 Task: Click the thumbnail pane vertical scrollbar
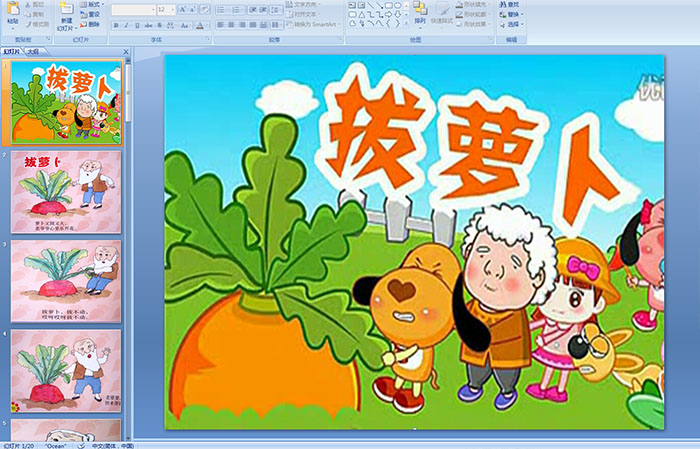coord(129,250)
